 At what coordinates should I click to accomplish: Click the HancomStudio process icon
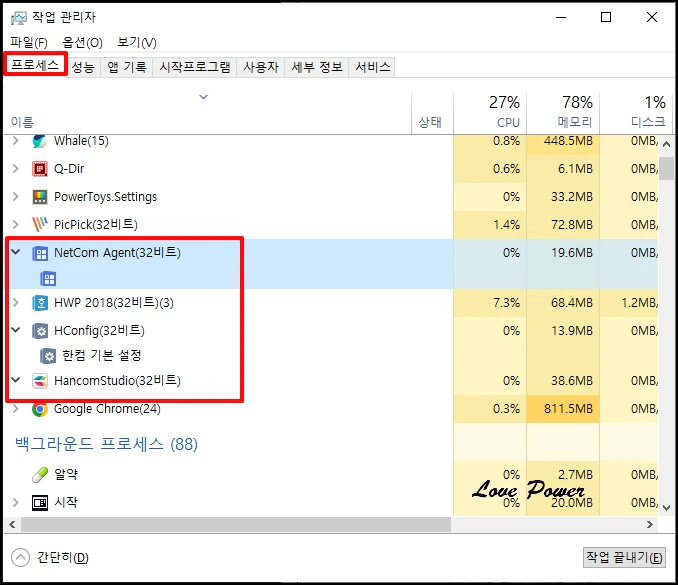tap(40, 381)
